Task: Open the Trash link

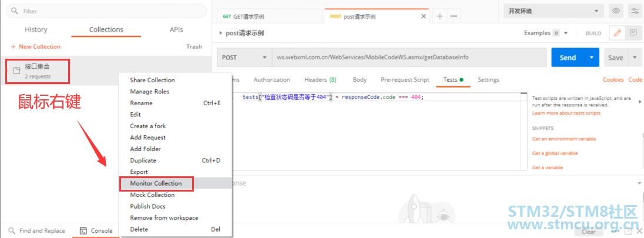Action: 194,47
